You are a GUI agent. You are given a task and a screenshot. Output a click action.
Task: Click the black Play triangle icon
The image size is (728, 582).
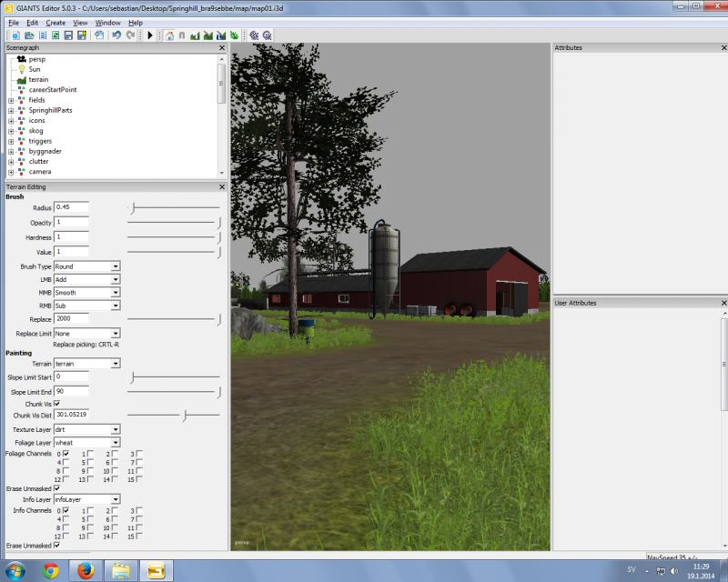(x=150, y=35)
